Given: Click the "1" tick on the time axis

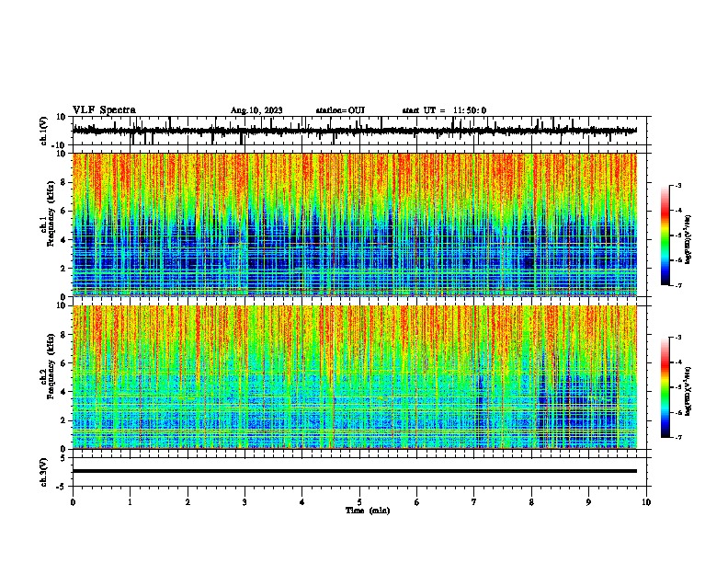Looking at the screenshot, I should point(131,502).
